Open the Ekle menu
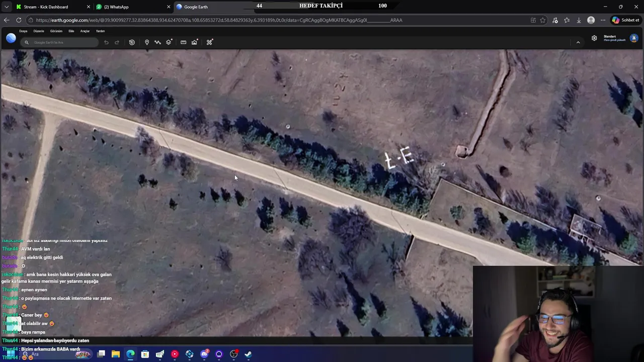The height and width of the screenshot is (362, 644). point(71,31)
